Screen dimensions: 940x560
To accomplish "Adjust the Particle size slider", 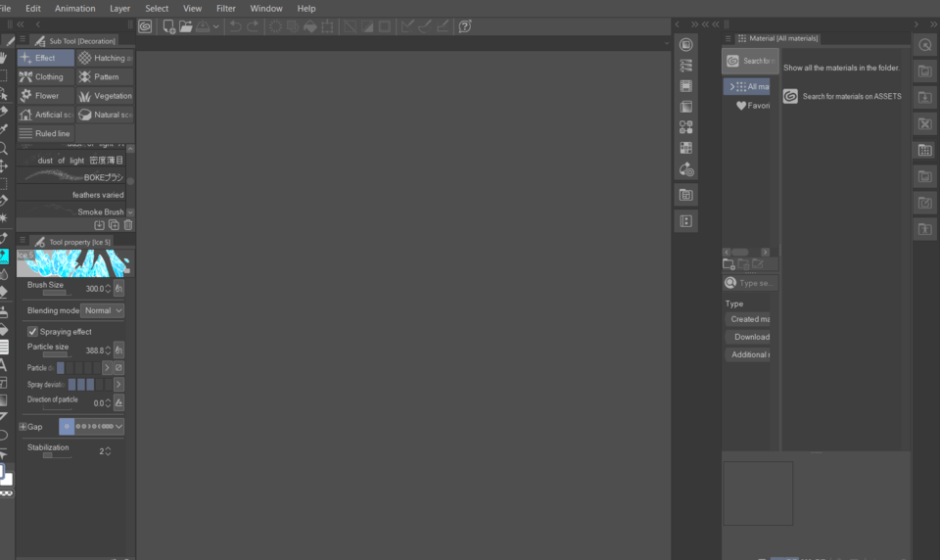I will [x=55, y=355].
